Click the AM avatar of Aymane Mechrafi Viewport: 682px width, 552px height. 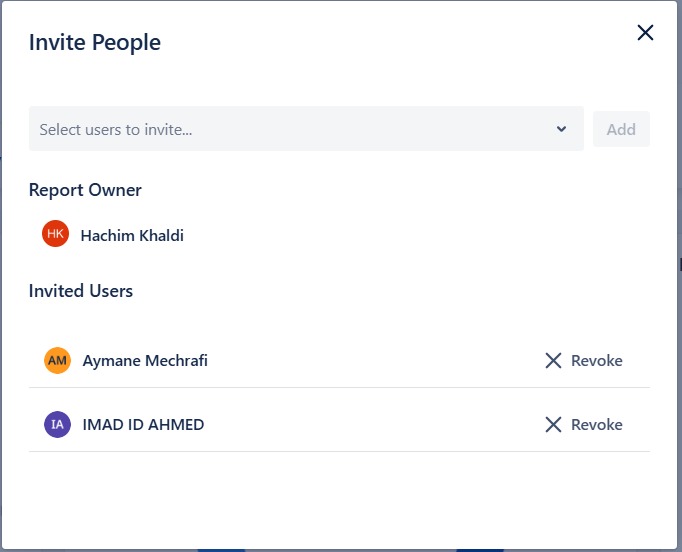pos(57,361)
